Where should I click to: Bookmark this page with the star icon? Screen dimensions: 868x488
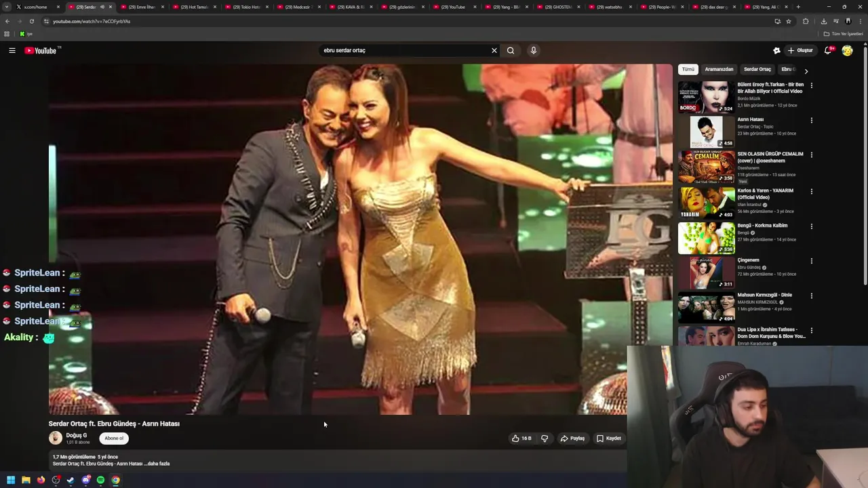[789, 21]
